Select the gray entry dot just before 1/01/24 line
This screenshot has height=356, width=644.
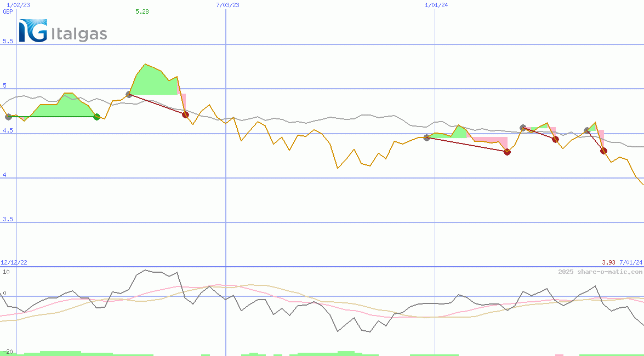tap(426, 137)
